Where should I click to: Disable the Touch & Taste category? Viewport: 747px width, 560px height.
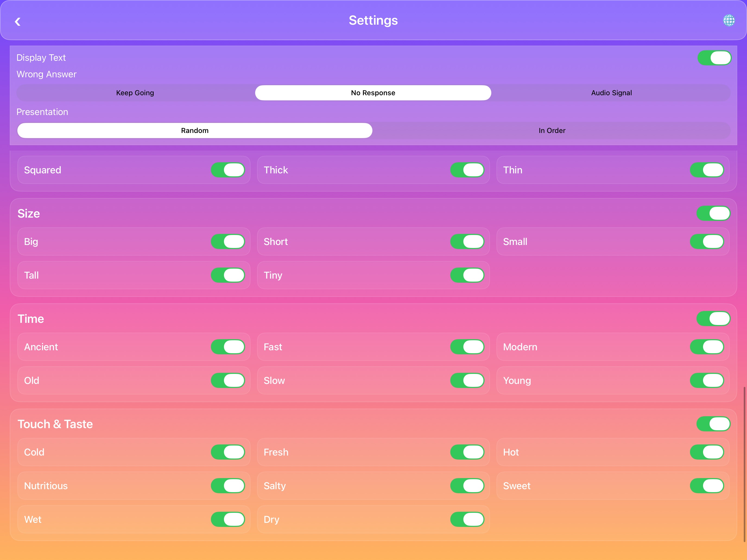[713, 424]
